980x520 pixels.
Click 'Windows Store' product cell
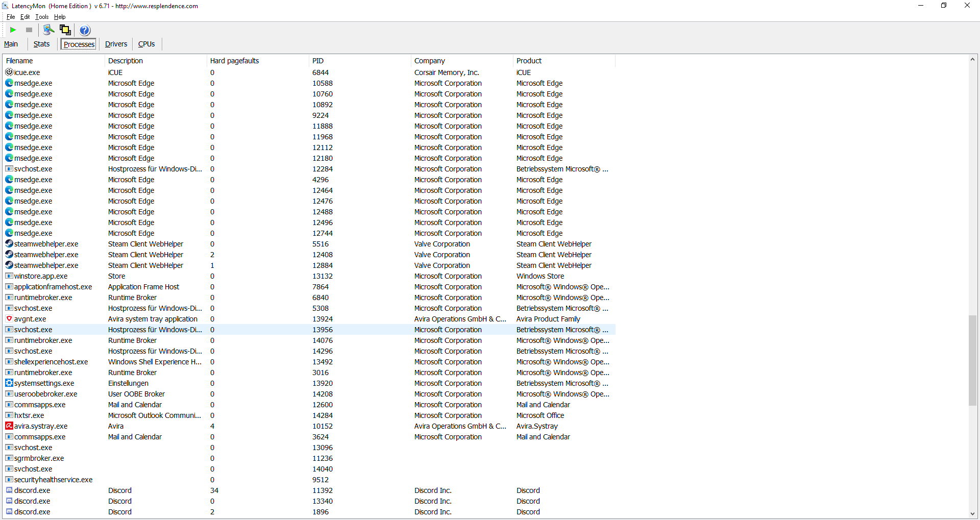(540, 276)
